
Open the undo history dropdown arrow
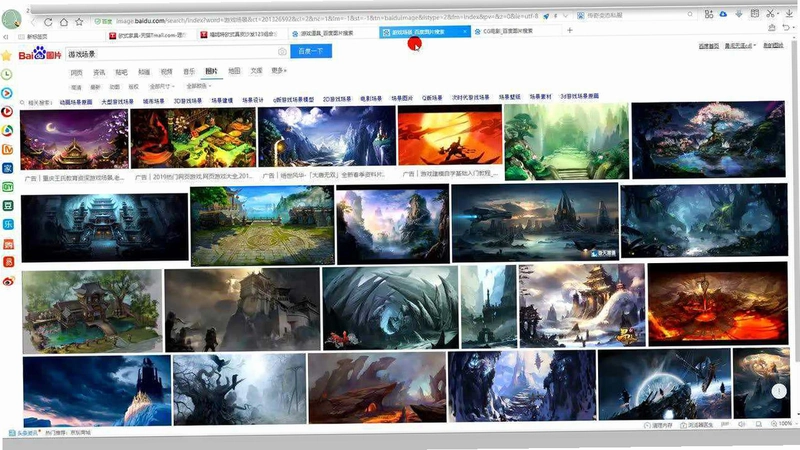point(794,28)
